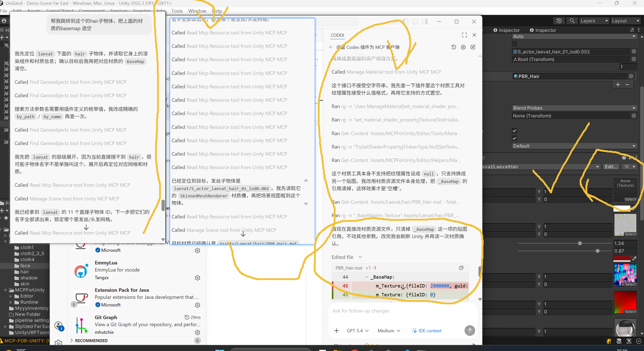Expand Blend Probes dropdown
The image size is (644, 351).
coord(574,108)
